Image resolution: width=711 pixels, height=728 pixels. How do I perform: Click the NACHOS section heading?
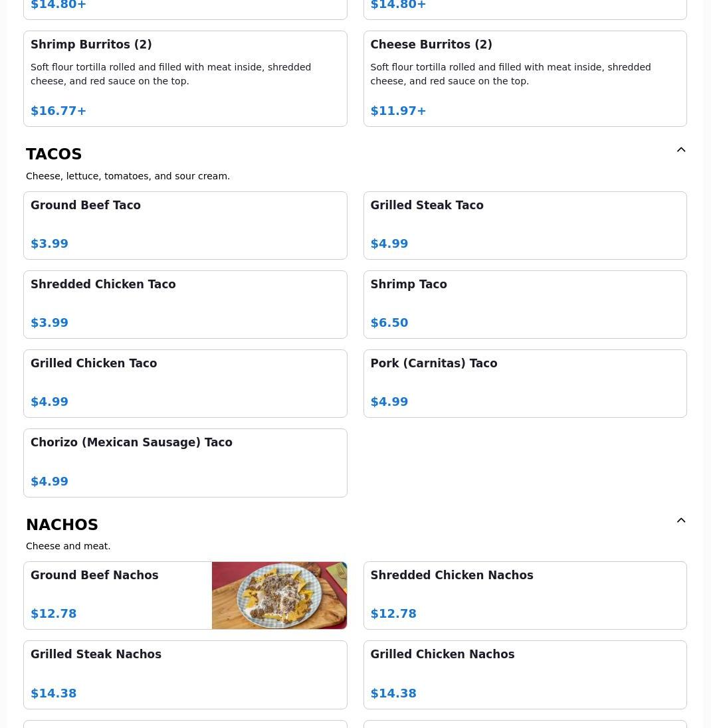click(x=62, y=524)
